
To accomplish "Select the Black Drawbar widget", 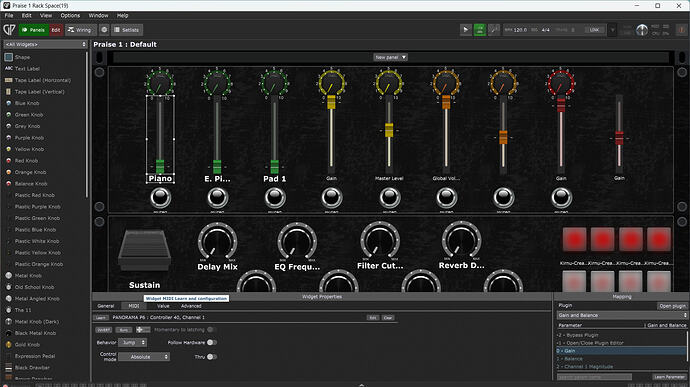I will [27, 368].
